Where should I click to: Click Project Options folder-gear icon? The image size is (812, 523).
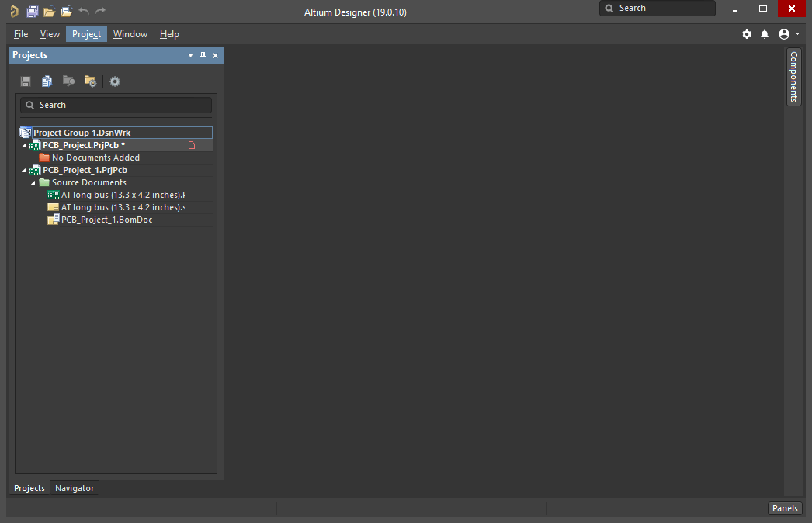(90, 81)
